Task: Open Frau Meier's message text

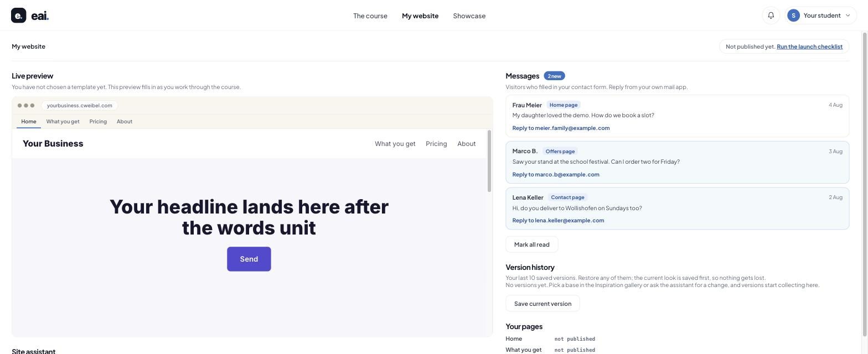Action: pyautogui.click(x=583, y=116)
